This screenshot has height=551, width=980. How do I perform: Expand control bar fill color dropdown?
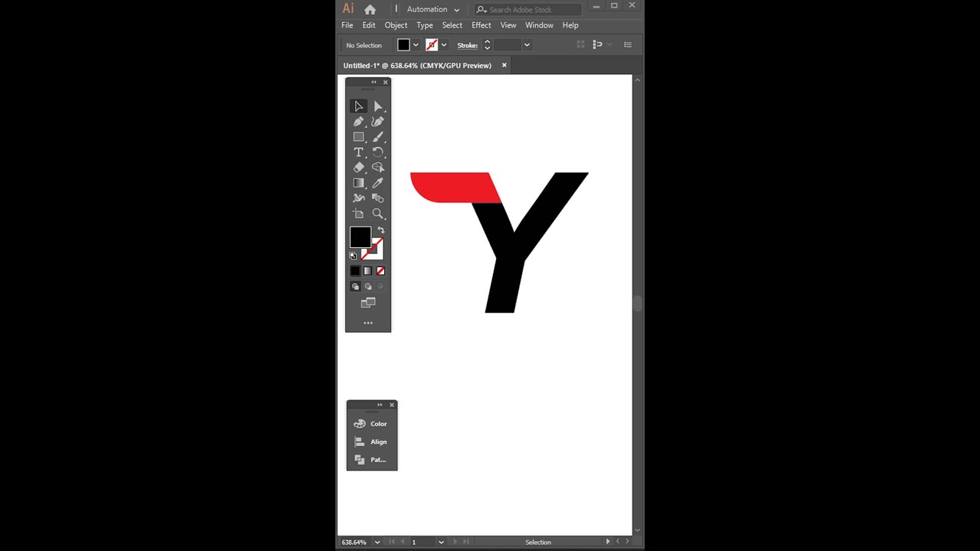pos(416,45)
